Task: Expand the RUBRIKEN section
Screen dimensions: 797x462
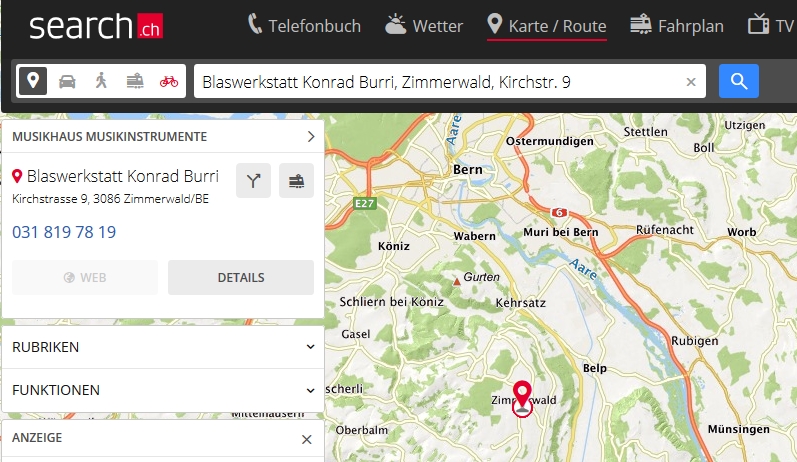Action: pos(163,347)
